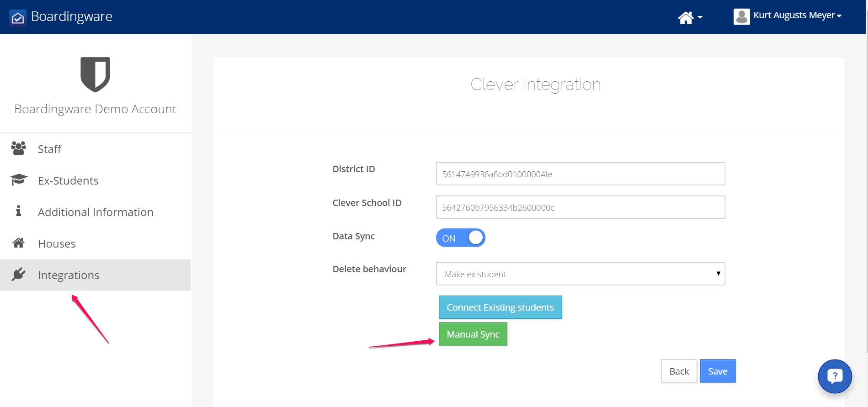868x407 pixels.
Task: Select Integrations in the sidebar
Action: tap(95, 275)
